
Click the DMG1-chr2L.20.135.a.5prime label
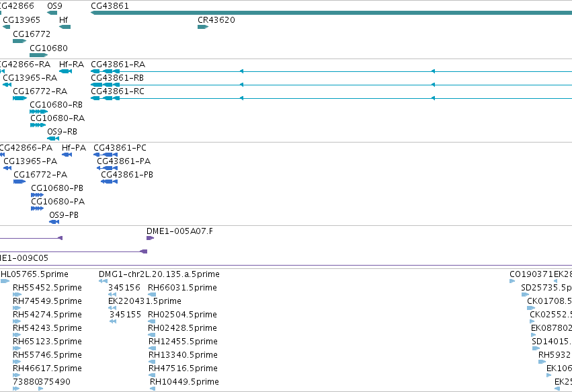pos(159,274)
